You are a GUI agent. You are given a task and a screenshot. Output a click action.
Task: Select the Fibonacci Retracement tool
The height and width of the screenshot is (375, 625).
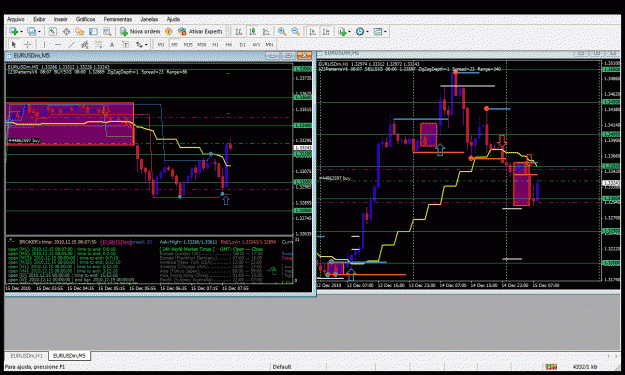[x=98, y=45]
